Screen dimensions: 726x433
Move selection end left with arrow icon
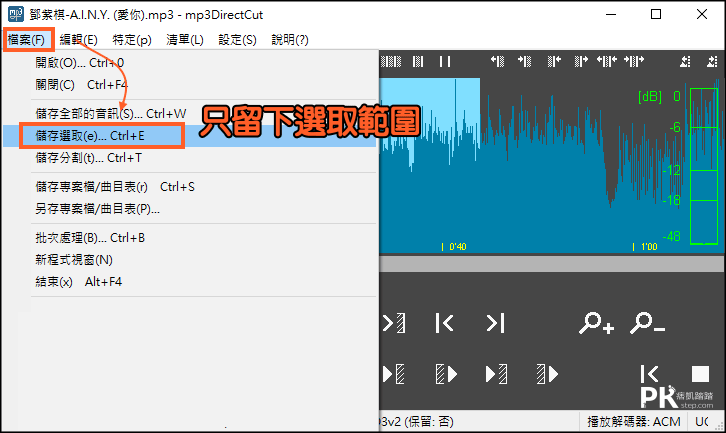(x=554, y=61)
